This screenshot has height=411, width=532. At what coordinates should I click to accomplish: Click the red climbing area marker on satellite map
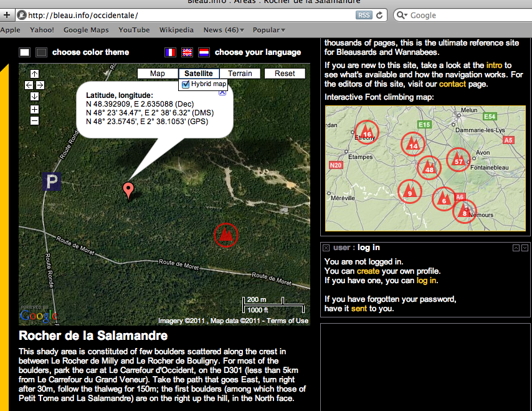tap(226, 235)
